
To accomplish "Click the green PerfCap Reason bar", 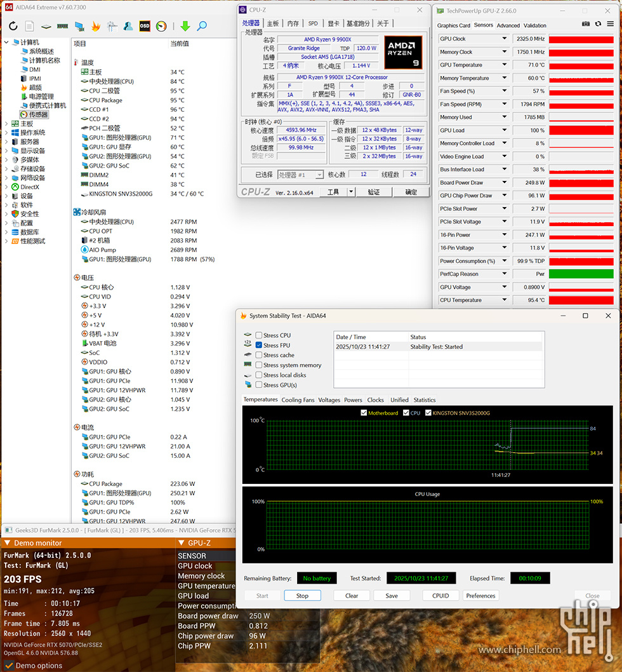I will click(581, 274).
